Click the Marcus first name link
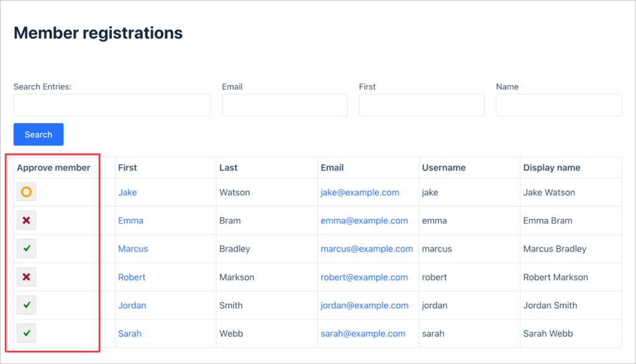 [x=133, y=249]
